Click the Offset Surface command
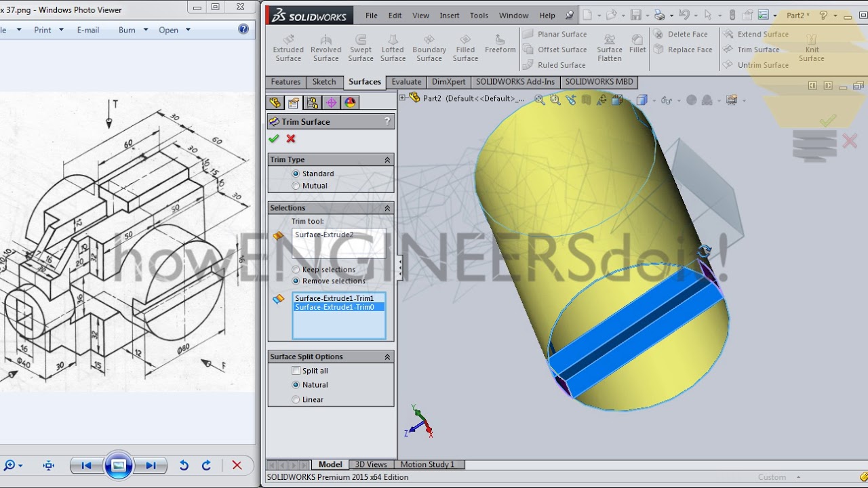The image size is (868, 488). (x=555, y=49)
